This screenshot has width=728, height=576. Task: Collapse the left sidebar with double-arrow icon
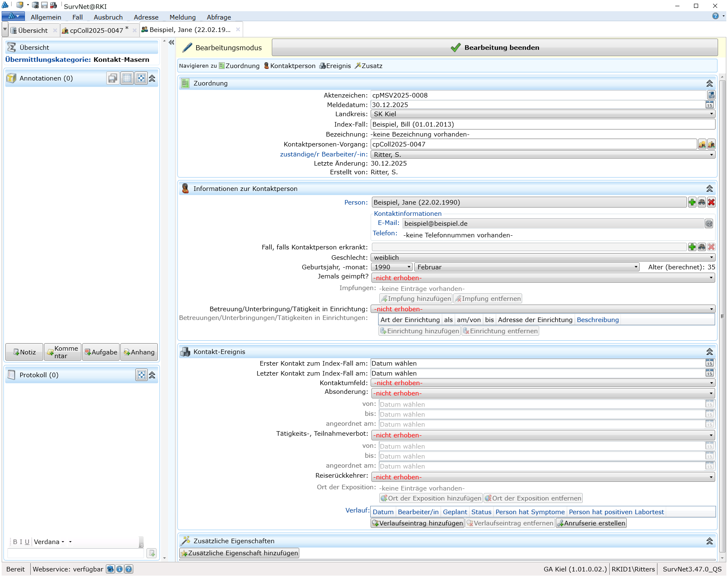[x=171, y=42]
